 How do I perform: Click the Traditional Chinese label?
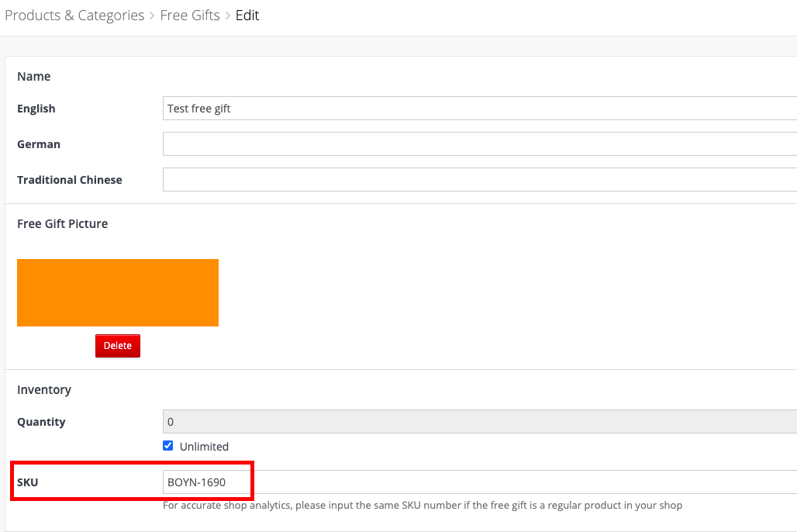(x=70, y=180)
